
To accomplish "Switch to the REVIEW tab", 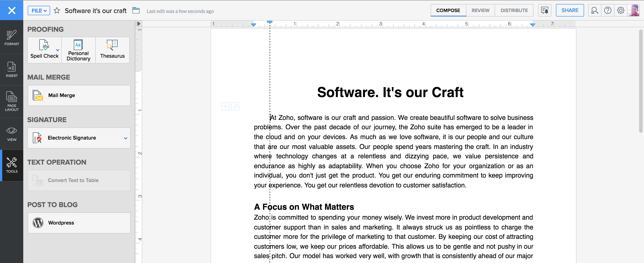I will click(480, 10).
